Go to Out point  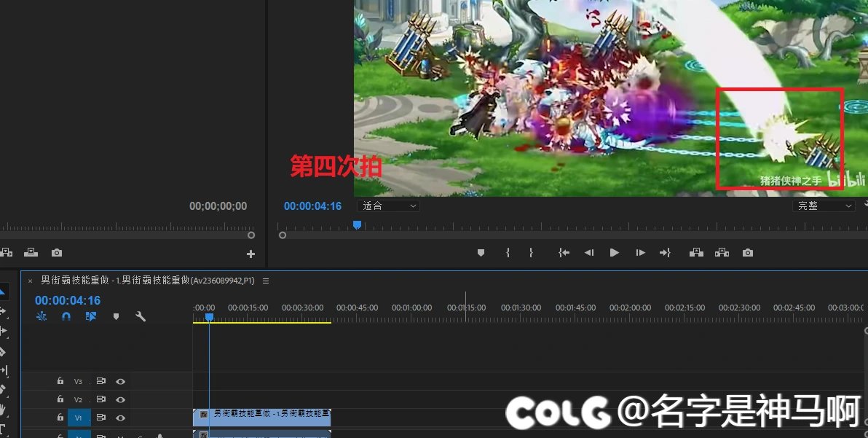tap(666, 252)
